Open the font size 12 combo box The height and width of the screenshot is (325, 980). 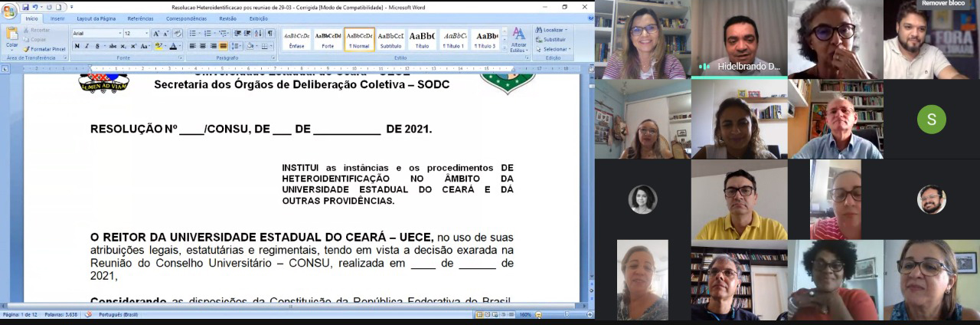pyautogui.click(x=136, y=34)
